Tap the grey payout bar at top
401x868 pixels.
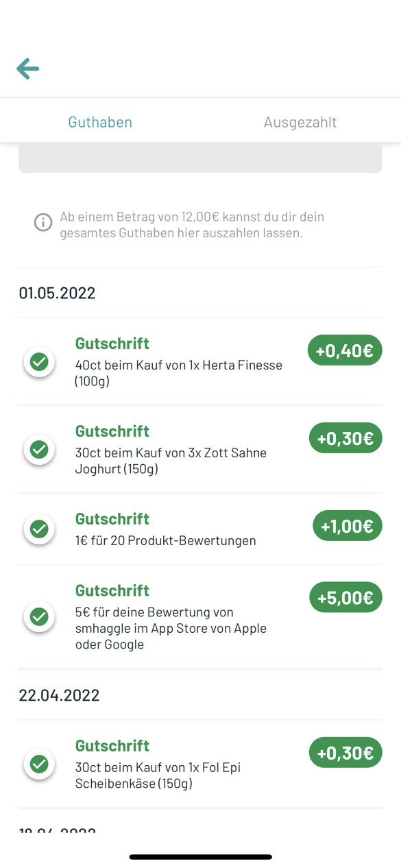click(200, 158)
